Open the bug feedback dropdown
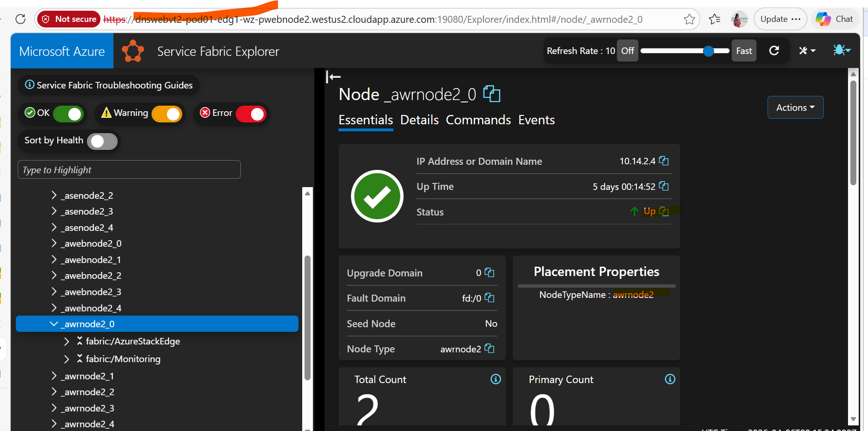 tap(842, 50)
